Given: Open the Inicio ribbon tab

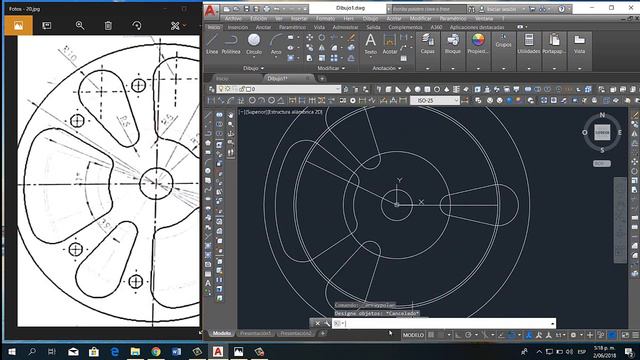Looking at the screenshot, I should click(213, 27).
